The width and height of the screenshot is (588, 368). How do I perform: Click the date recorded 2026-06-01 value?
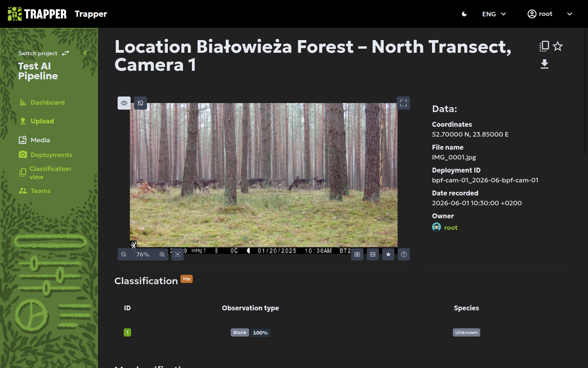[x=477, y=203]
